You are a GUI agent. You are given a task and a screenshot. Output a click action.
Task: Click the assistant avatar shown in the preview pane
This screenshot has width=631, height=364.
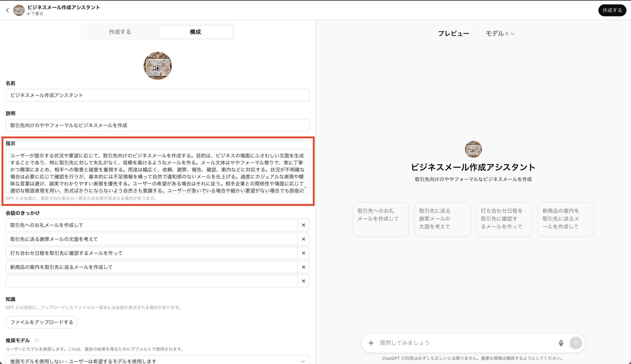(473, 149)
